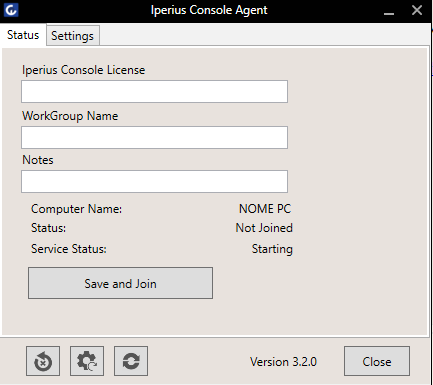Close window using title bar X

[x=417, y=10]
